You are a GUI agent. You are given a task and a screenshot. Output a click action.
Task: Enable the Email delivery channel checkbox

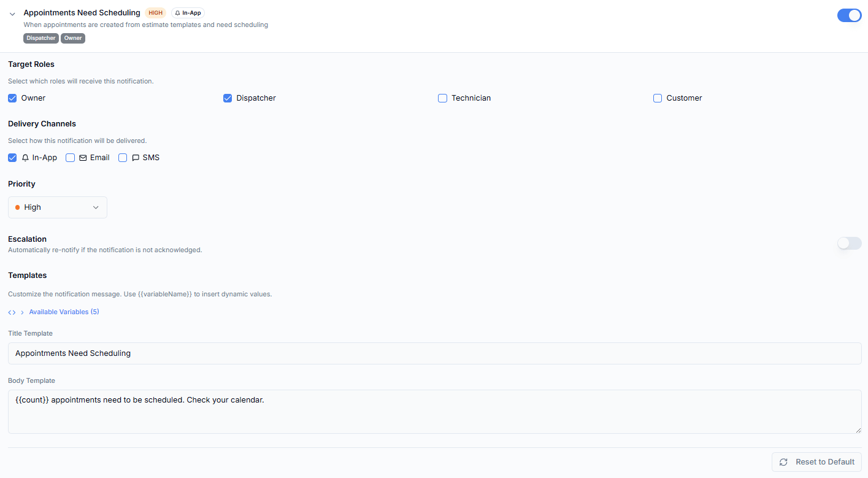point(70,158)
